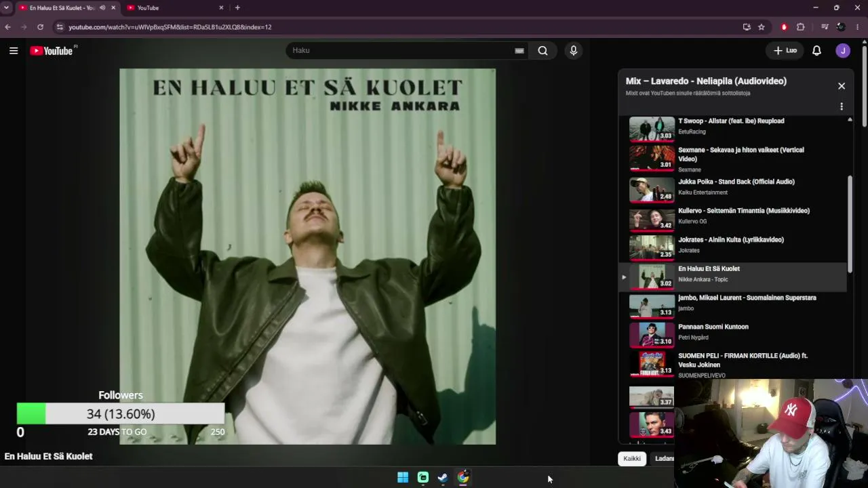868x488 pixels.
Task: Play SUOMEN PELI - FIRMAN KORTILLE
Action: click(732, 364)
